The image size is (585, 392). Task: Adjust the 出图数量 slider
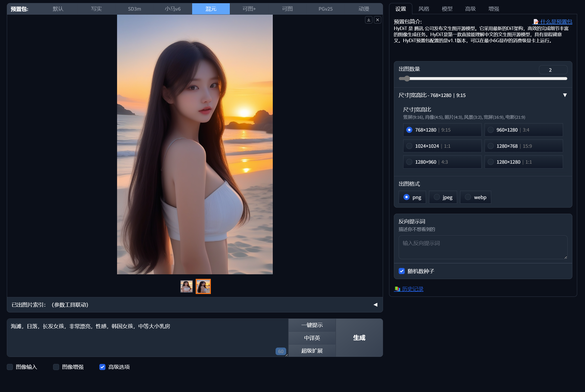407,79
